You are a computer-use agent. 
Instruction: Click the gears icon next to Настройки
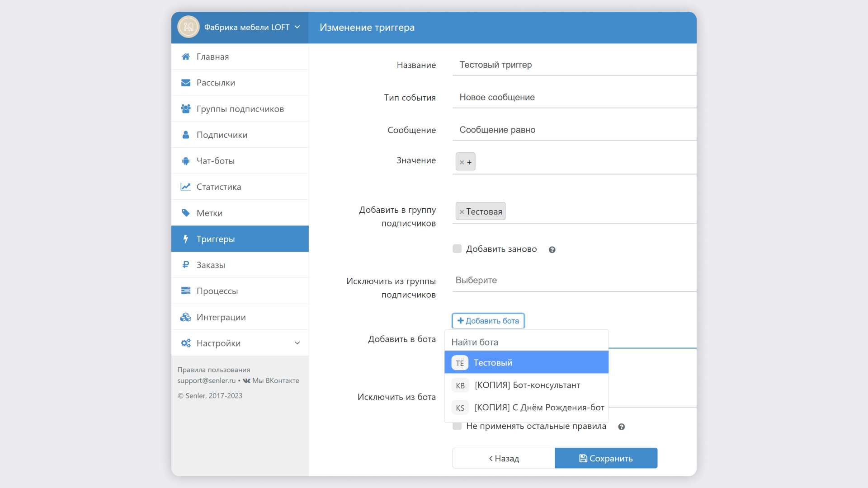185,343
